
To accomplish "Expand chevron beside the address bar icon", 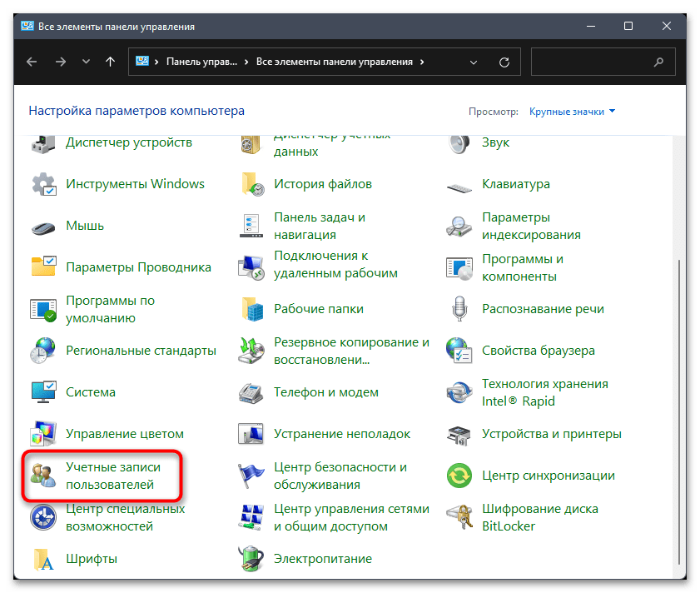I will (x=156, y=62).
